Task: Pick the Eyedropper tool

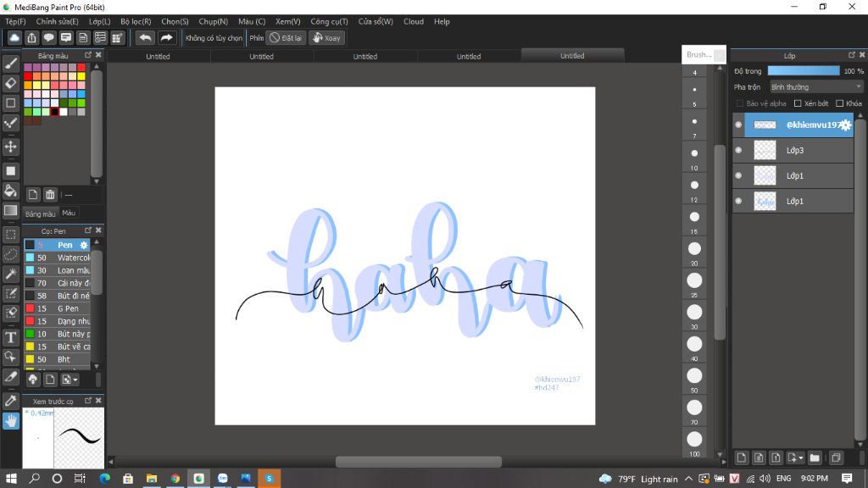Action: pos(10,401)
